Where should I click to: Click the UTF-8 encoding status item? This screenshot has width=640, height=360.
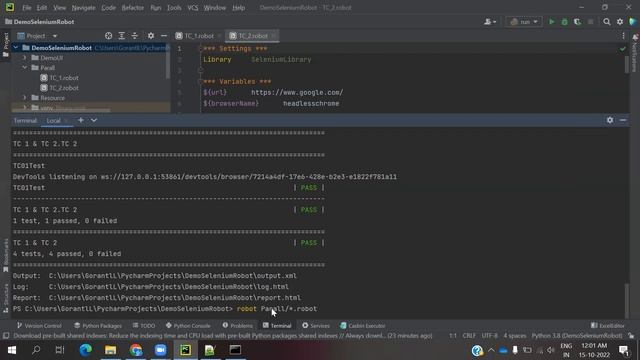[489, 336]
